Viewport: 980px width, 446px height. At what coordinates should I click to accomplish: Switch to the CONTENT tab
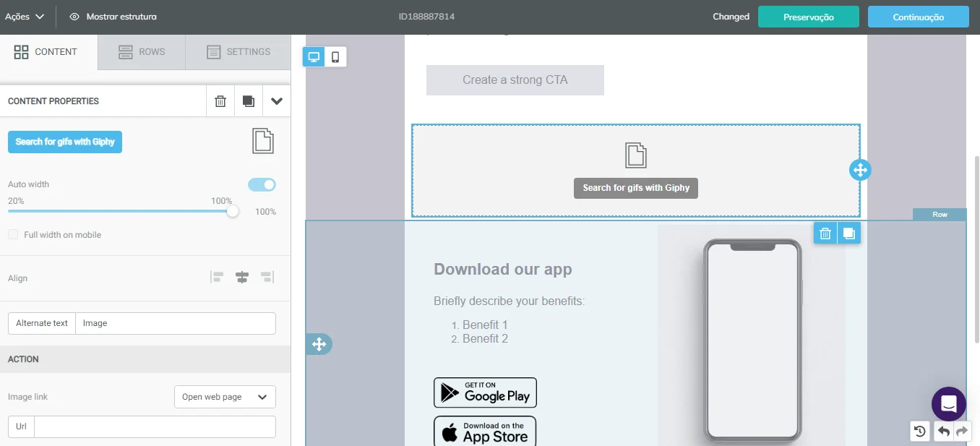click(48, 52)
